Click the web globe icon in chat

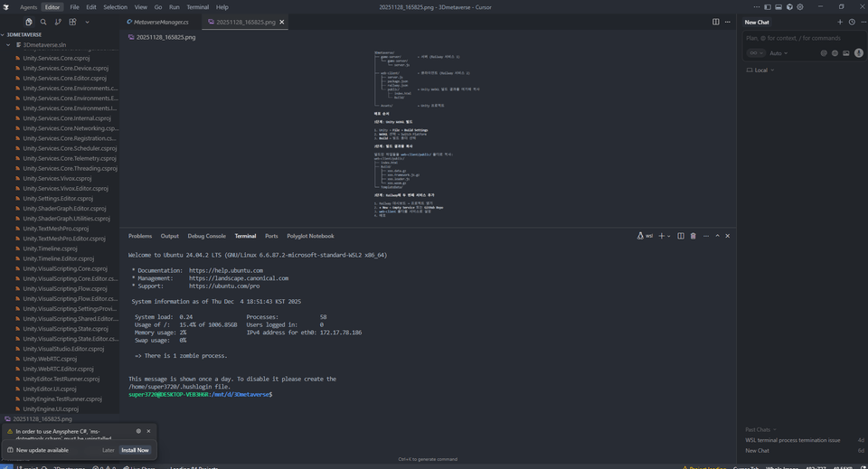(x=835, y=53)
